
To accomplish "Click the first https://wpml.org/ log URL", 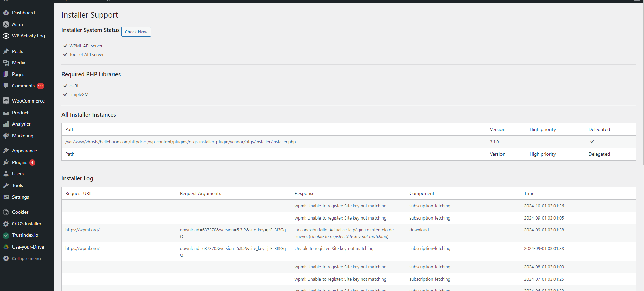I will 82,230.
